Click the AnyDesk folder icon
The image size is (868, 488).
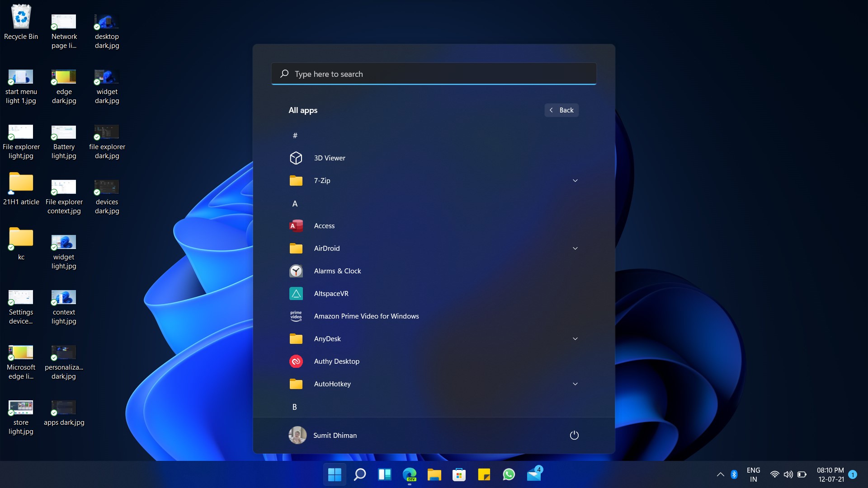click(x=296, y=339)
